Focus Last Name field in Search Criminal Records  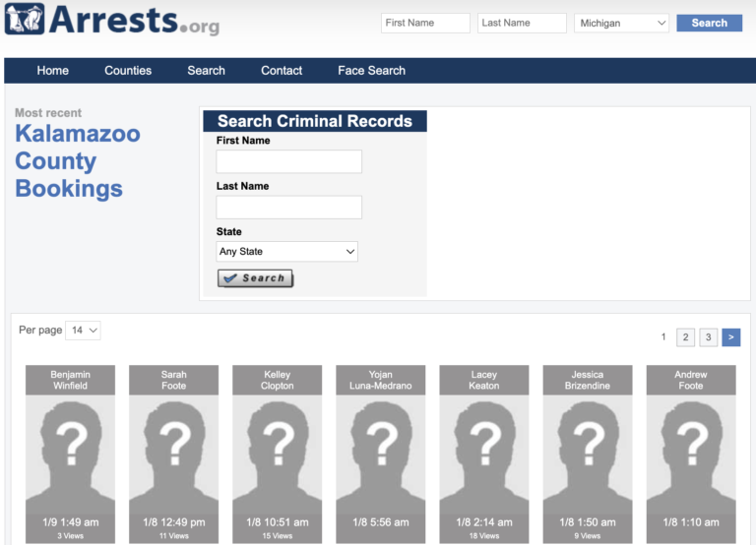(288, 208)
